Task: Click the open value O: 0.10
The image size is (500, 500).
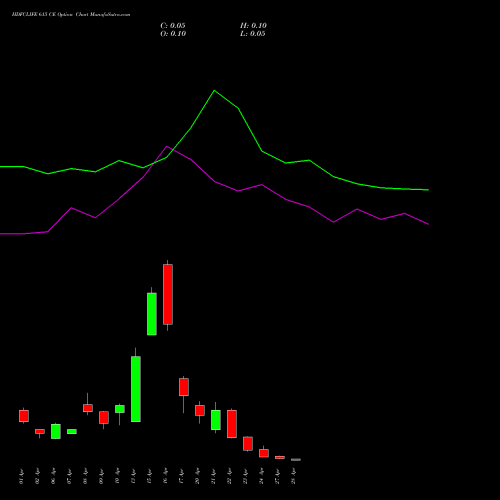Action: click(x=173, y=34)
